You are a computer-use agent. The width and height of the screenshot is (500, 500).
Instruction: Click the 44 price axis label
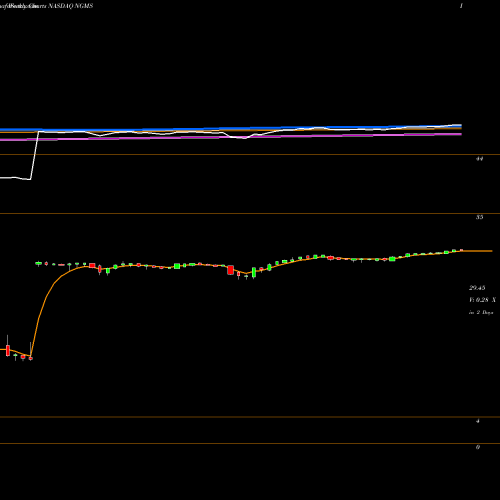[x=479, y=159]
